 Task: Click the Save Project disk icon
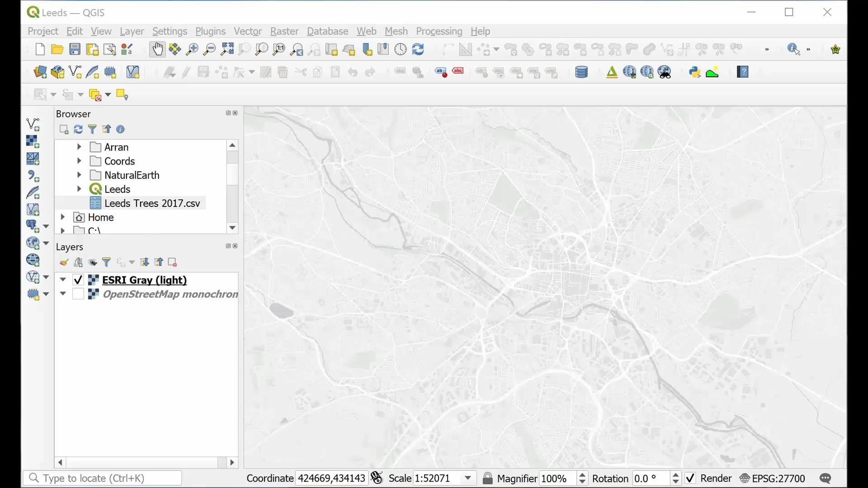coord(75,49)
